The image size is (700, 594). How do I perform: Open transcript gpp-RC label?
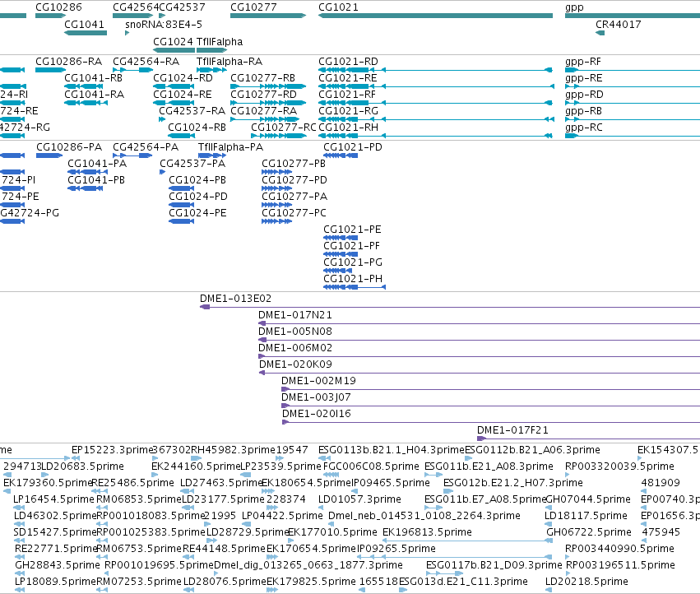[583, 128]
